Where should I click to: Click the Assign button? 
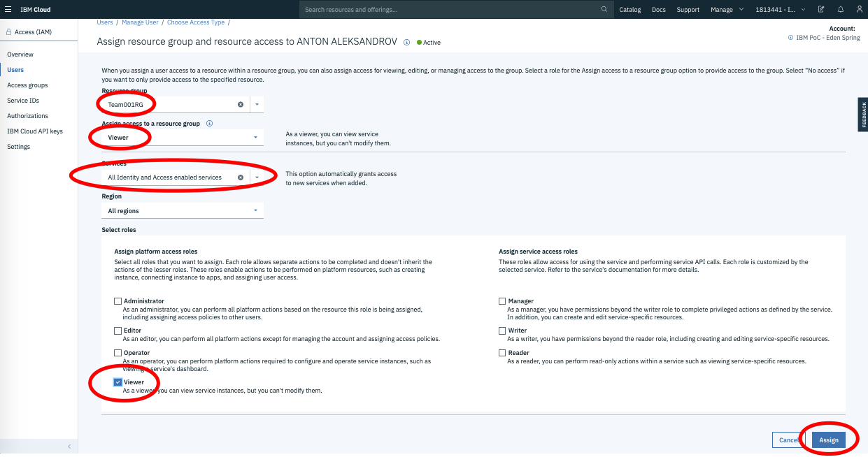[829, 440]
